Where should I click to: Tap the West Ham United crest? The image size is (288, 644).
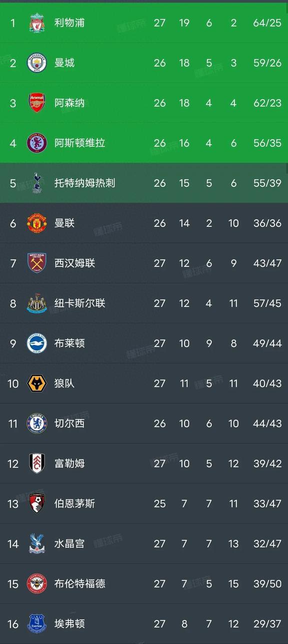[x=37, y=263]
